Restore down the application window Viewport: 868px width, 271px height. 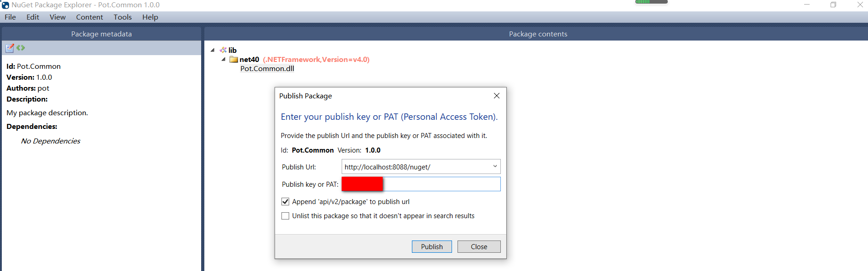coord(833,5)
